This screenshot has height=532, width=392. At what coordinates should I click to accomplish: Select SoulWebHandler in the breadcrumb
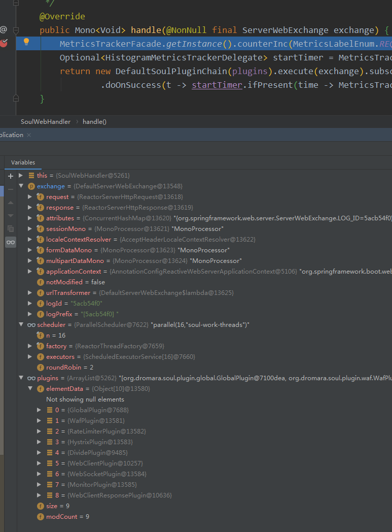point(46,122)
